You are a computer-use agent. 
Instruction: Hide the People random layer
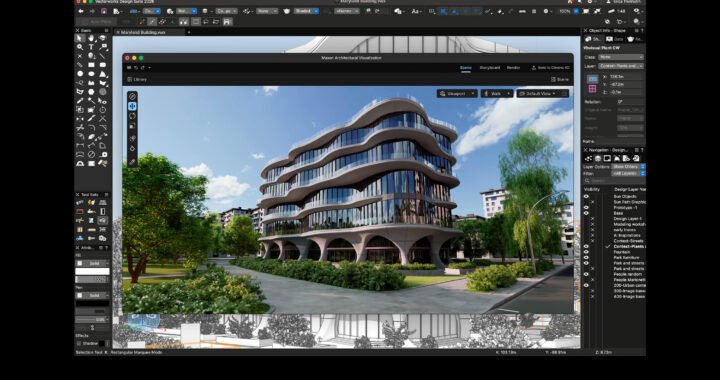pos(586,274)
